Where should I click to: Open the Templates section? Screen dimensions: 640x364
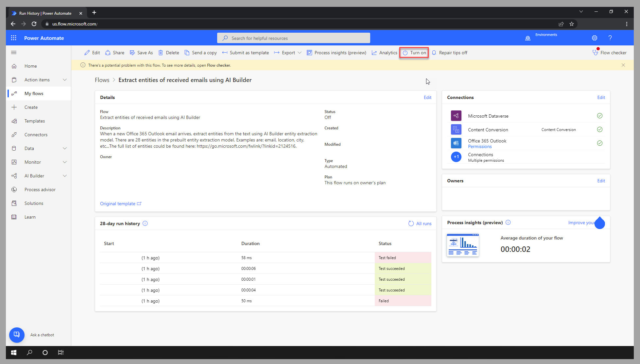pyautogui.click(x=35, y=121)
